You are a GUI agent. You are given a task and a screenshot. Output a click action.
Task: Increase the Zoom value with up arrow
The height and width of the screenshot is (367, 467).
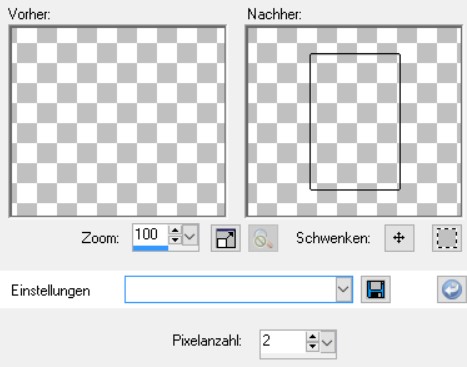pos(175,230)
